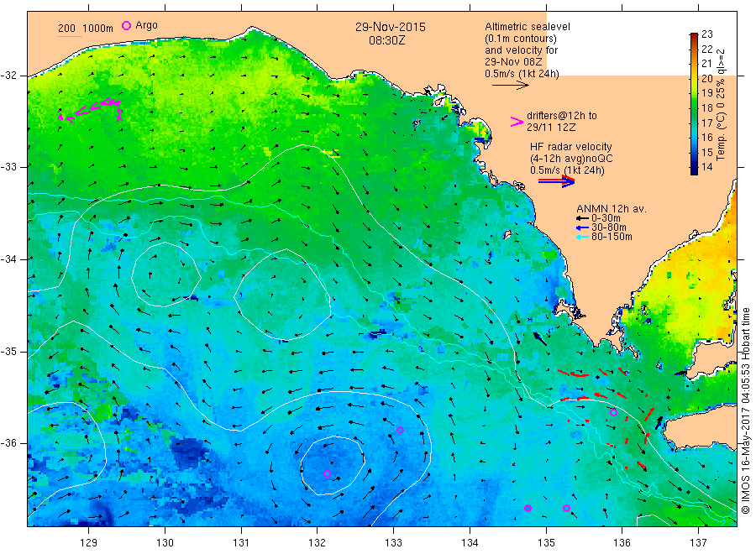Click the 'ANMN 12h av.' legend heading
The width and height of the screenshot is (756, 554).
(612, 209)
